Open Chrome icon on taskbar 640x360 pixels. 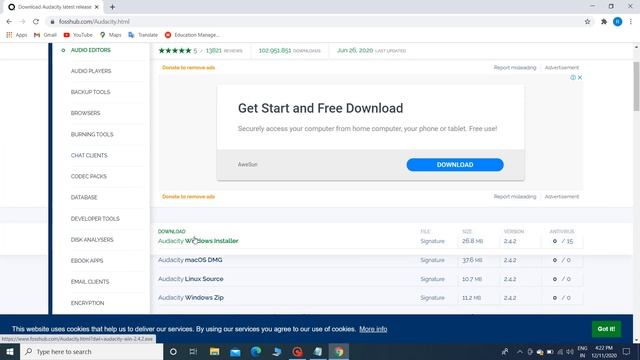339,352
